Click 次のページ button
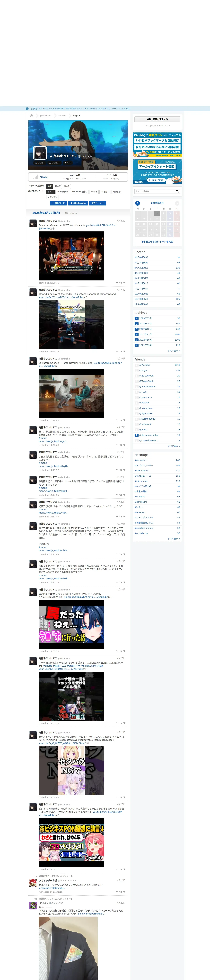 click(98, 203)
